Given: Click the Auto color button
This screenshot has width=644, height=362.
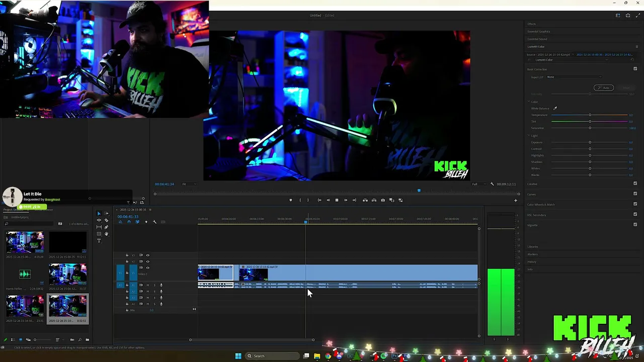Looking at the screenshot, I should (x=604, y=87).
